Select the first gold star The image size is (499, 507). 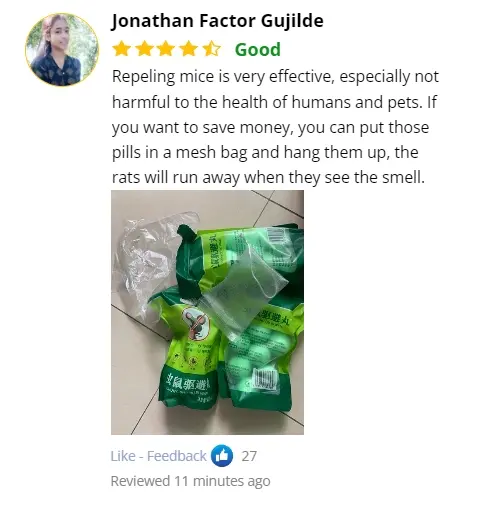pos(122,49)
